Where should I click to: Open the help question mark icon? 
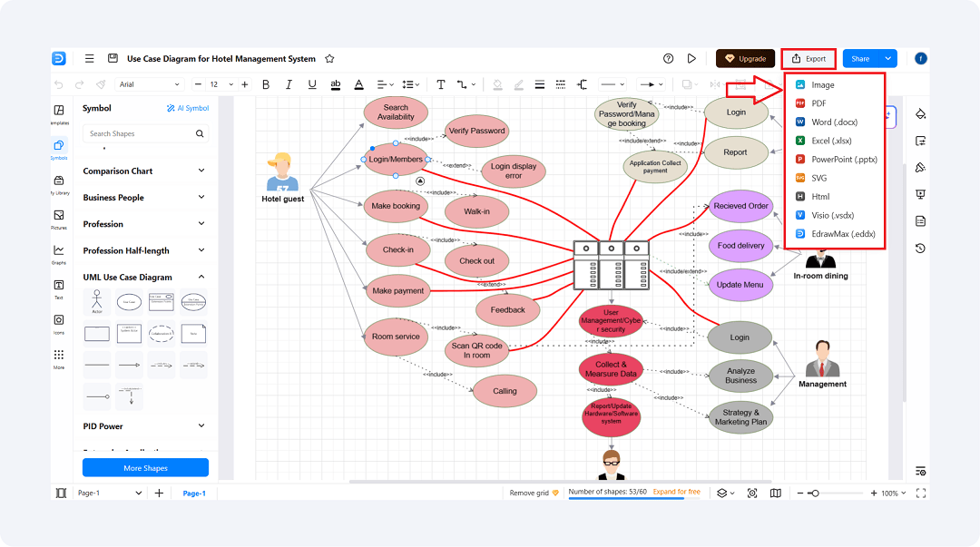point(668,58)
